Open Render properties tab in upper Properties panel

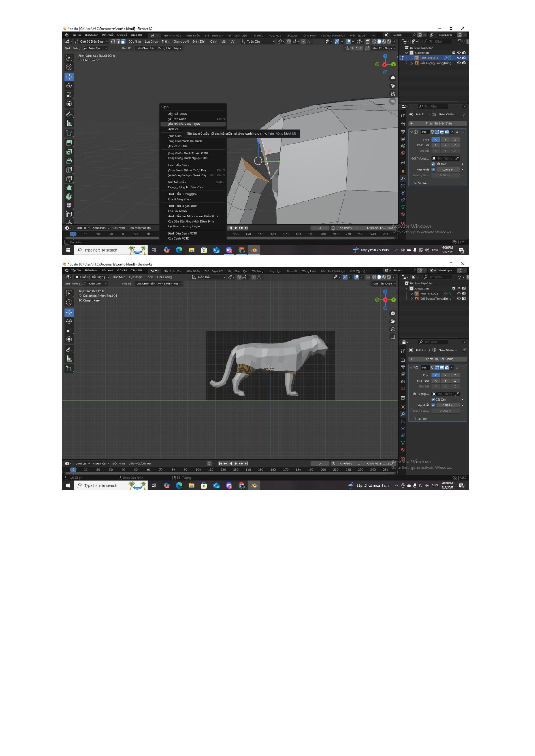[x=402, y=124]
